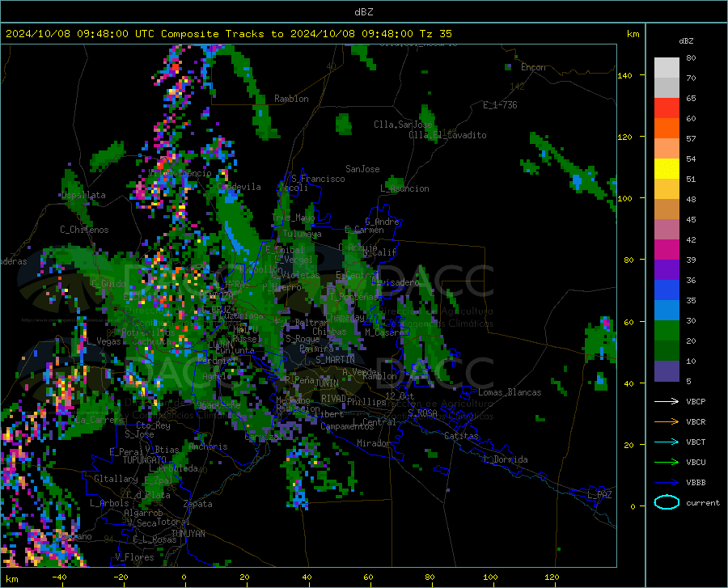728x588 pixels.
Task: Click the S_Francisco place label
Action: [318, 179]
